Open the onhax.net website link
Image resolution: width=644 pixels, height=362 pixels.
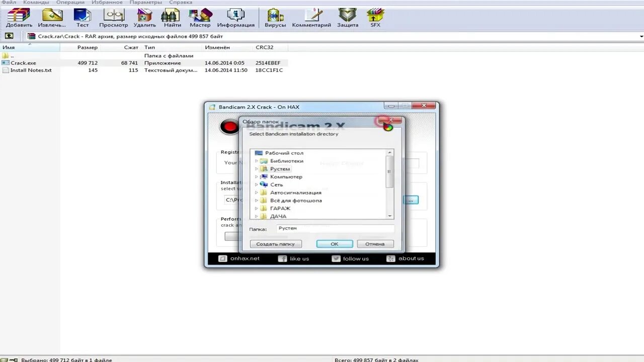[x=239, y=258]
